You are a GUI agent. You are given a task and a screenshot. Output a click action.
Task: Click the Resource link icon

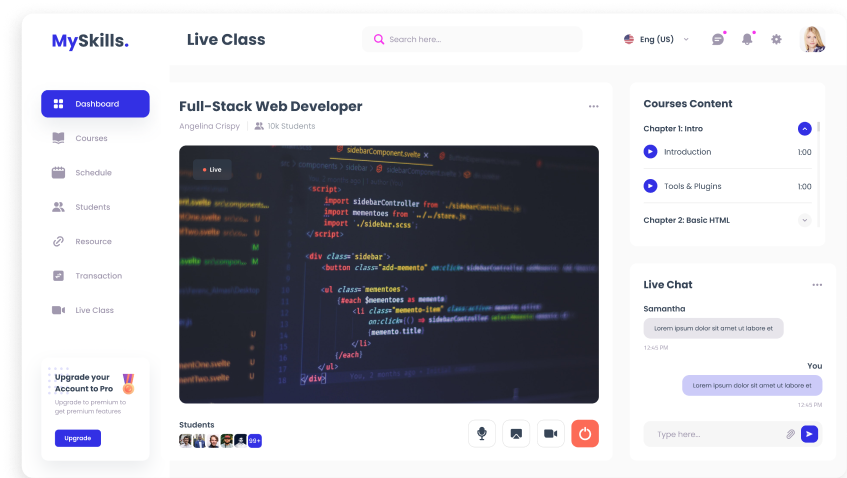tap(58, 241)
